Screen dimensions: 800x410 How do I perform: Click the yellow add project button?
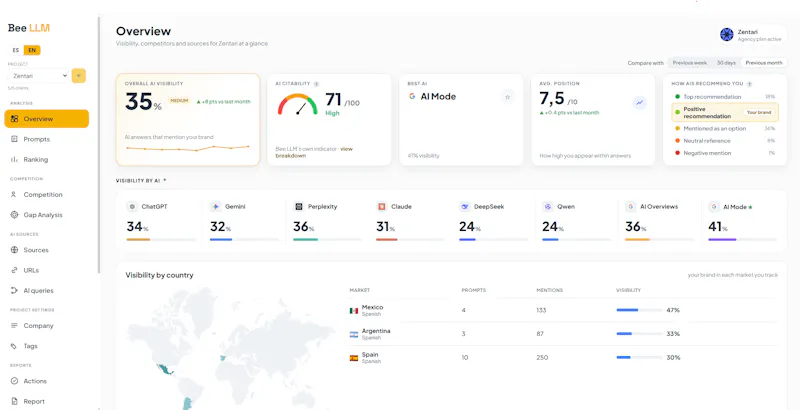point(79,75)
